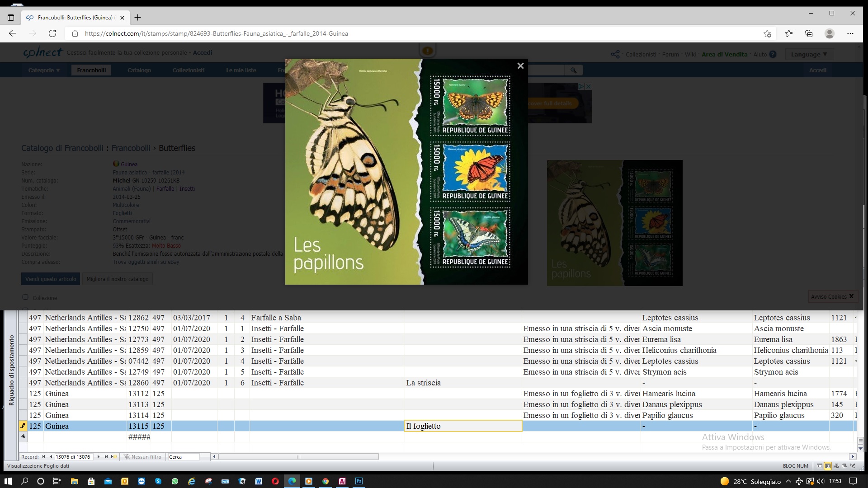
Task: Open the Aiuto help icon
Action: click(773, 54)
